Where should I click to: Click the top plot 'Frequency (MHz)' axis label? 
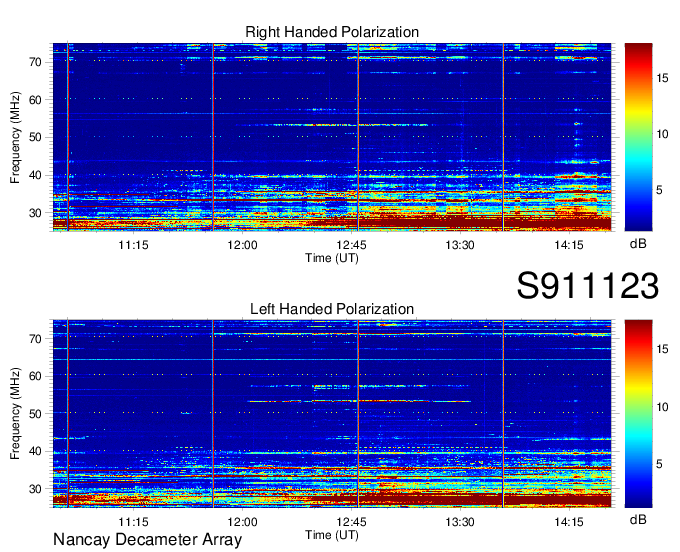[x=15, y=137]
